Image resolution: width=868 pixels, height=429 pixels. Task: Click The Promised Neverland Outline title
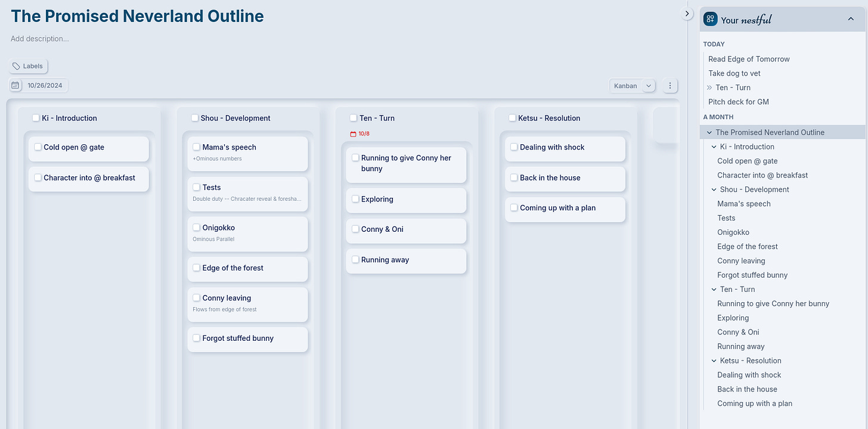pyautogui.click(x=137, y=16)
